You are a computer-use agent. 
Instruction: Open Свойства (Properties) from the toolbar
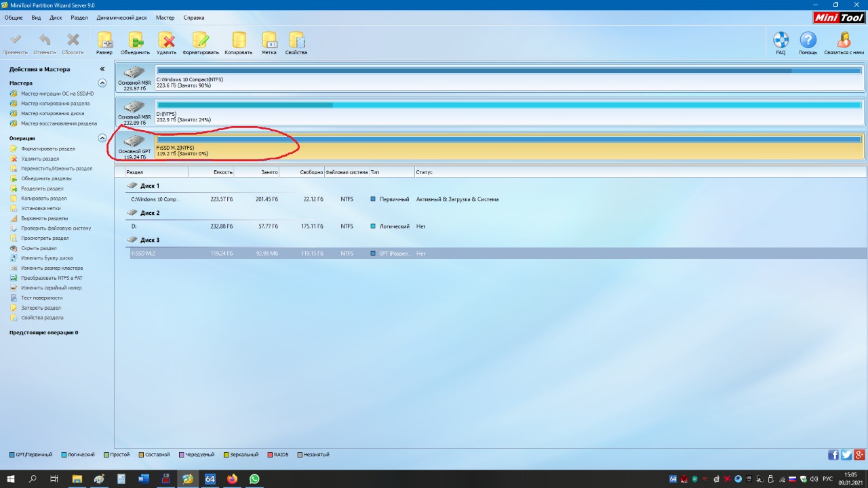point(296,43)
